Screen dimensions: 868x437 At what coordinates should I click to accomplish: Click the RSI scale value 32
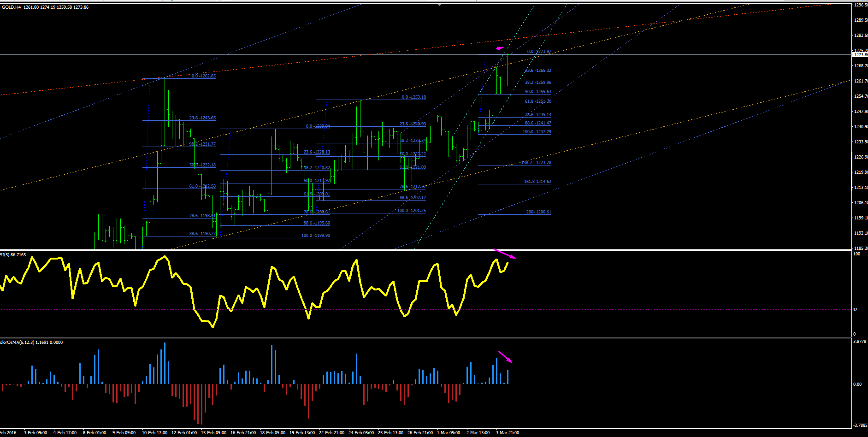[x=855, y=310]
